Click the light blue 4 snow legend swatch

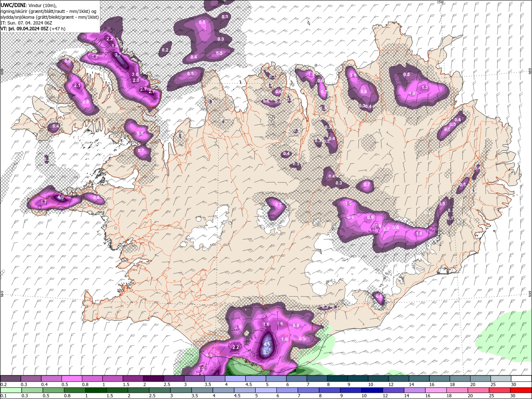(235, 379)
